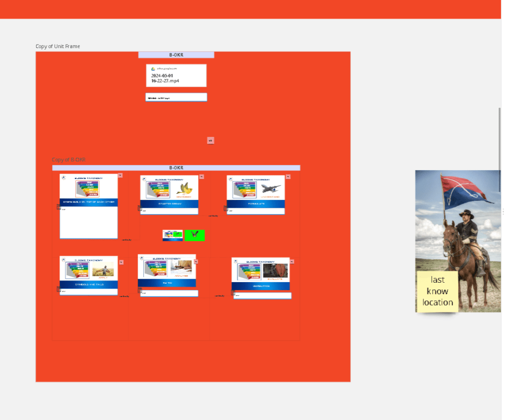
Task: Select the wide B-OKR header bar
Action: point(176,168)
